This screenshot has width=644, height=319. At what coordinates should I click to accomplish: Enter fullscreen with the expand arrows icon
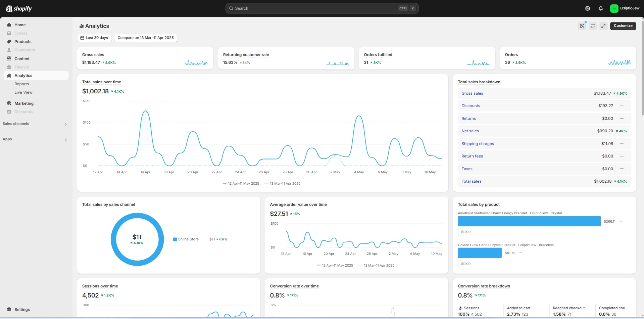pos(603,26)
